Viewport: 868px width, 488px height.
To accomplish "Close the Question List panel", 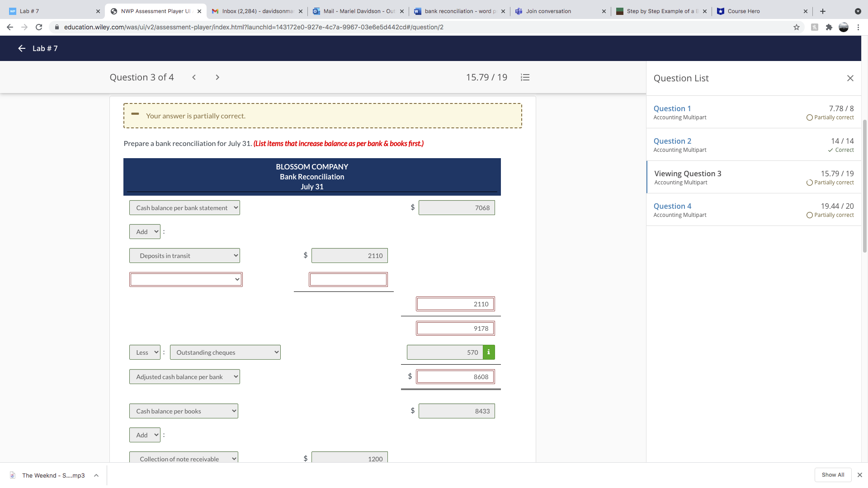I will [x=850, y=78].
